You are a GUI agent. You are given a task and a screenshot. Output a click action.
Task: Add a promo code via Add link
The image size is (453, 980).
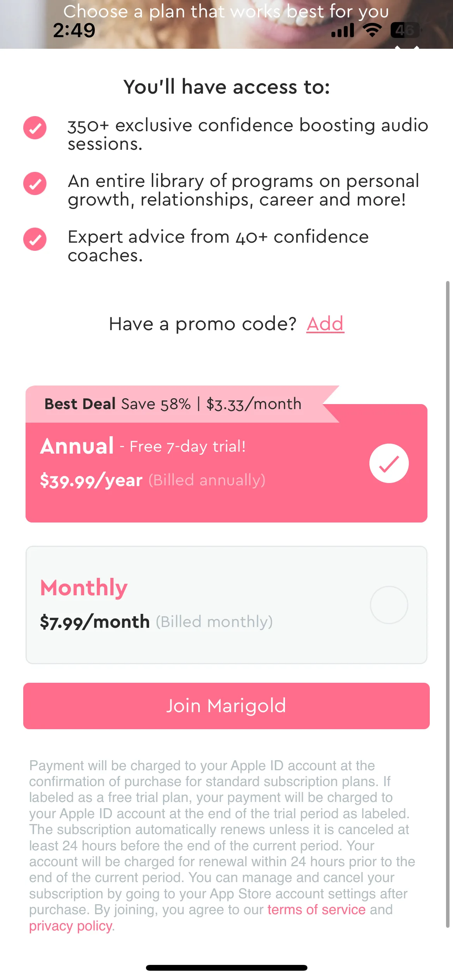point(325,324)
